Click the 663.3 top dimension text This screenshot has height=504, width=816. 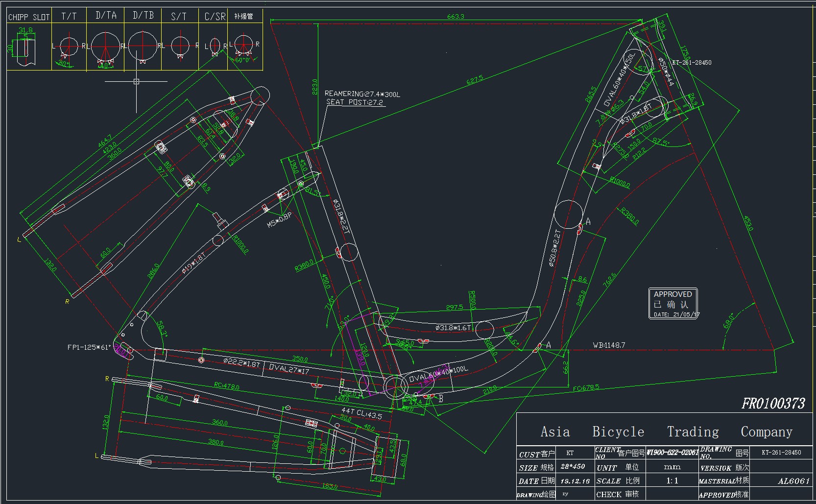coord(455,17)
